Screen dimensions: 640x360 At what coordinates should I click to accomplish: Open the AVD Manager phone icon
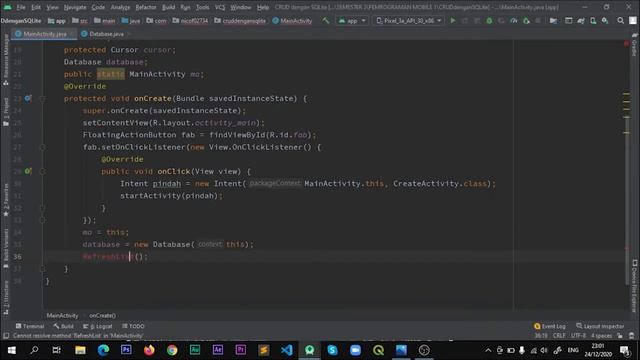(593, 20)
